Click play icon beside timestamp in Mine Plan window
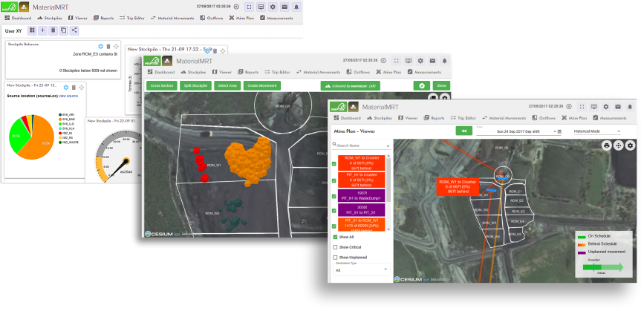Screen dimensions: 644x311 (569, 107)
